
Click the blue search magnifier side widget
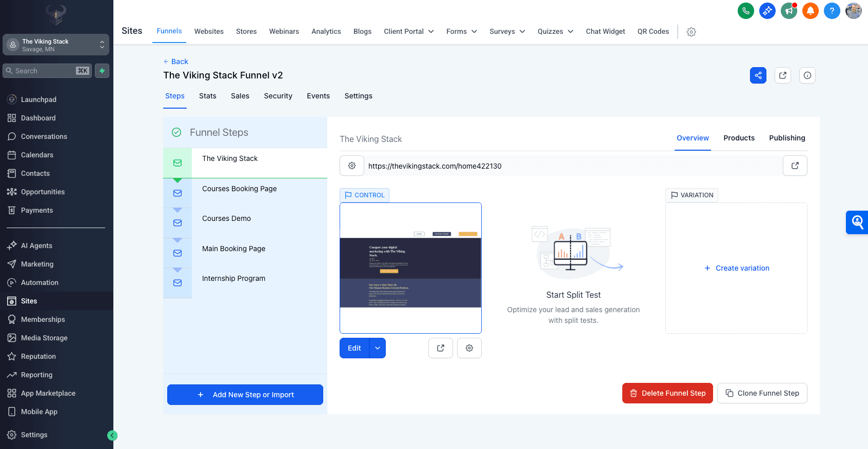857,222
